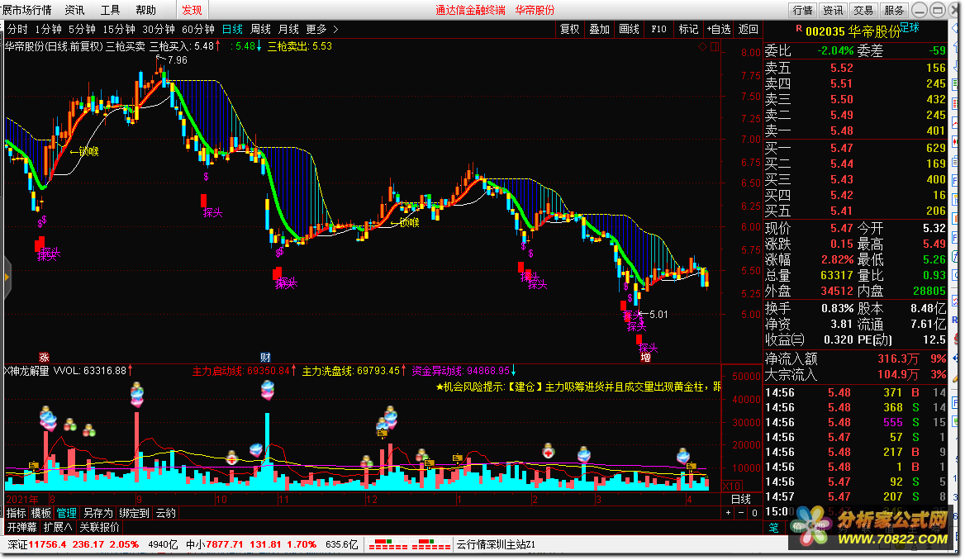Select the 15分钟 period
The height and width of the screenshot is (560, 965).
point(119,29)
